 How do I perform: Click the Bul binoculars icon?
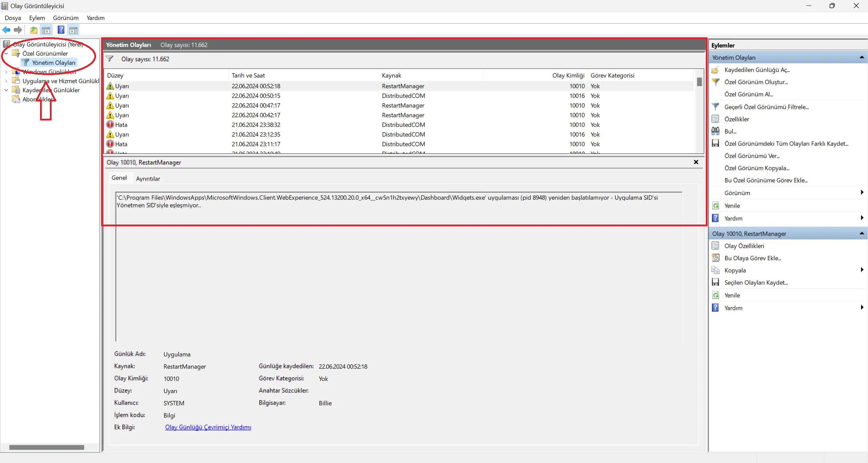click(715, 131)
